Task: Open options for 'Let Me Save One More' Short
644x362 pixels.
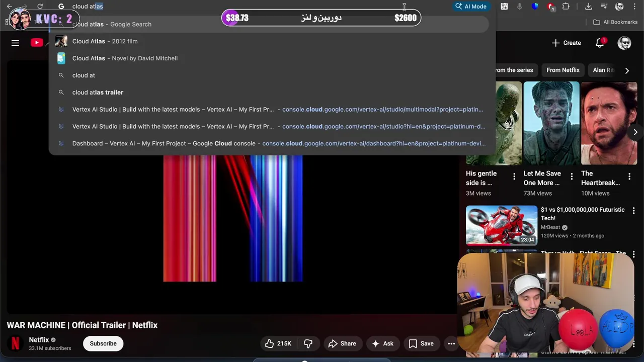Action: click(x=572, y=176)
